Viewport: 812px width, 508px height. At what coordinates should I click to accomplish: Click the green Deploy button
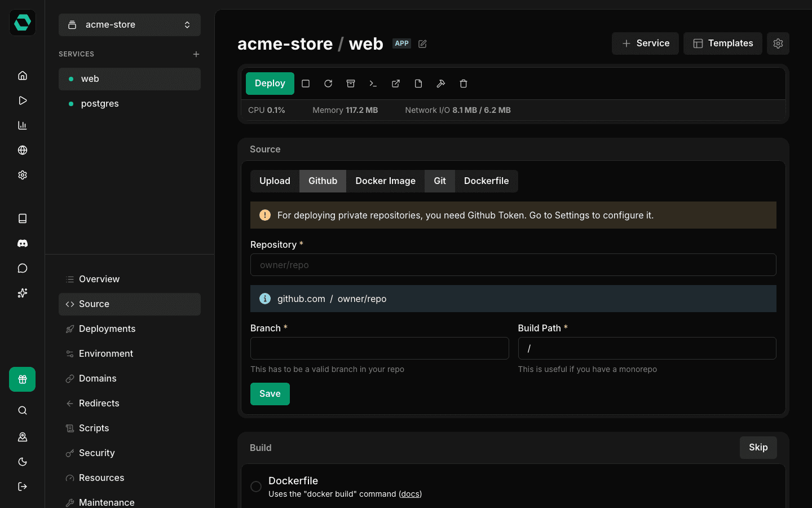click(270, 84)
